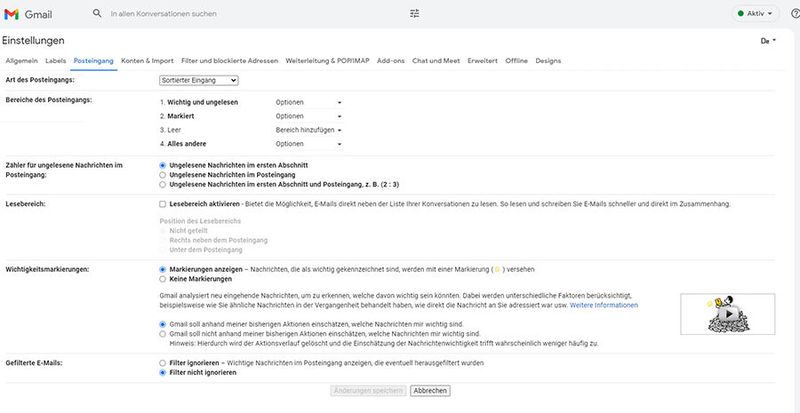The height and width of the screenshot is (413, 800).
Task: Open the Aktiv status indicator
Action: coord(757,14)
